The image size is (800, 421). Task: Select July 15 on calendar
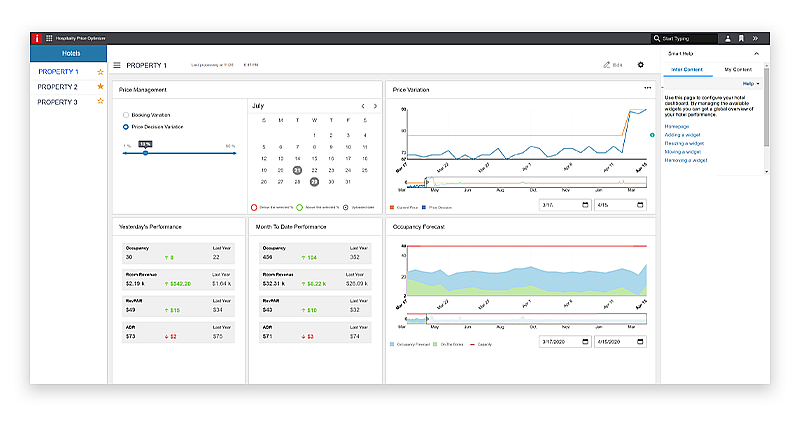314,159
